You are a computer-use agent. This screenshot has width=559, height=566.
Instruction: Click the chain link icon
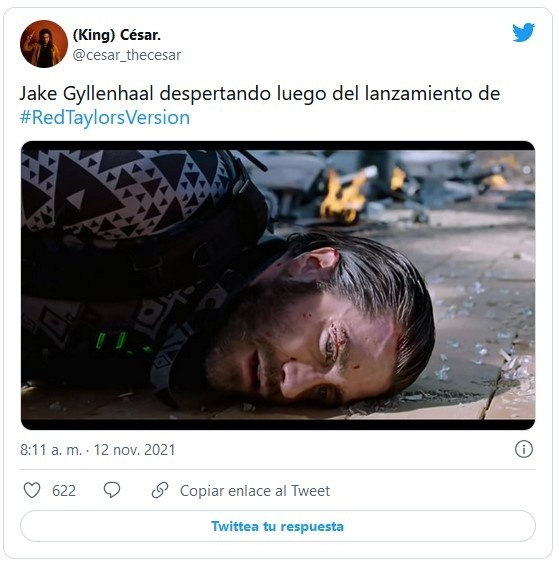pos(160,490)
